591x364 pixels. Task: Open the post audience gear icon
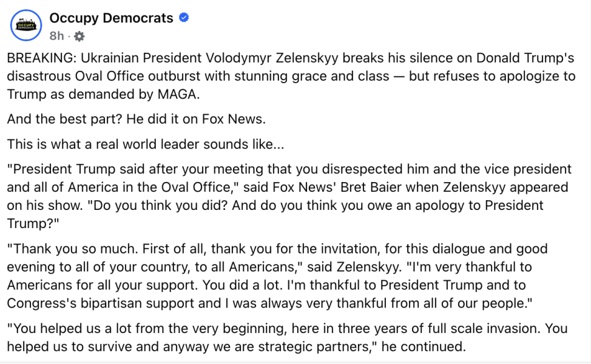pos(79,36)
